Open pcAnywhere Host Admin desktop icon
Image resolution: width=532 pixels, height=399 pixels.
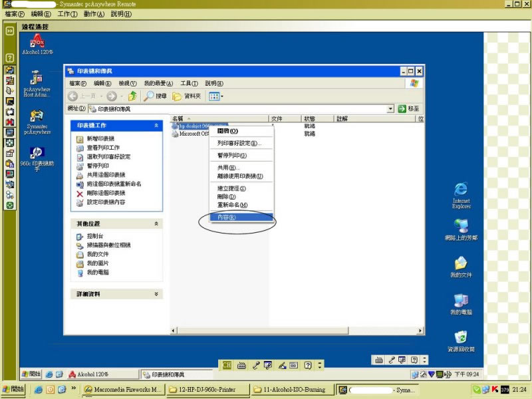[37, 84]
